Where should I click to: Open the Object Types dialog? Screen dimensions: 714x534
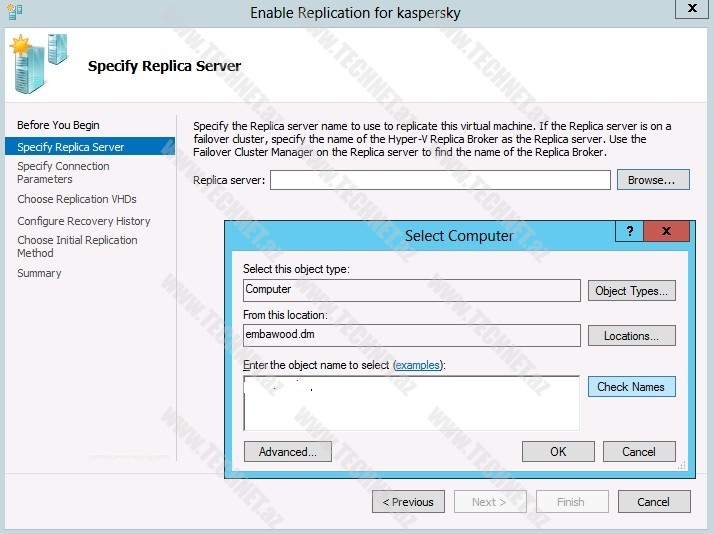pyautogui.click(x=631, y=291)
